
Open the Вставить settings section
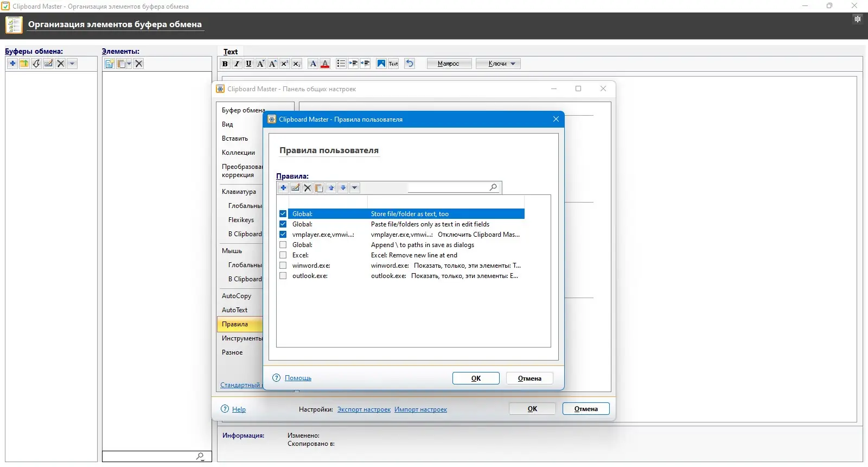pyautogui.click(x=235, y=138)
